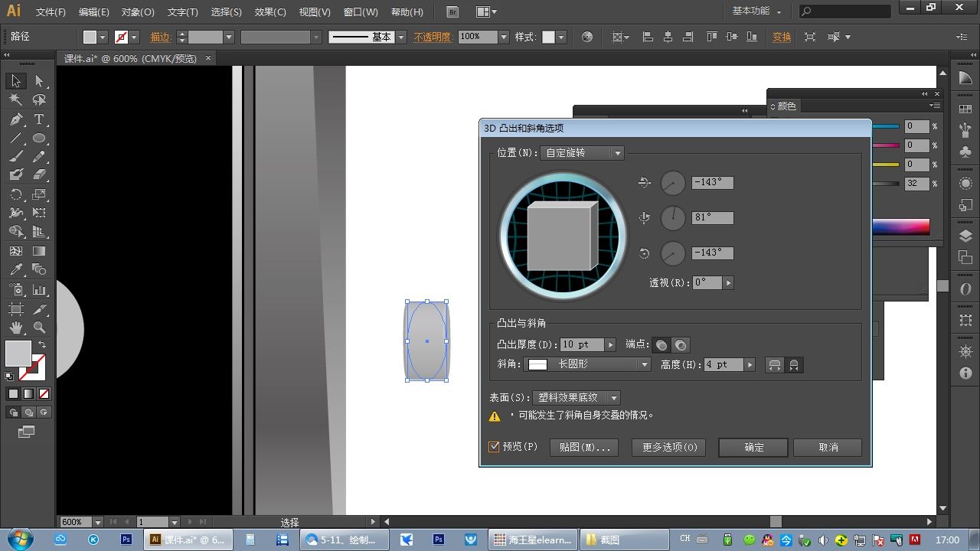The height and width of the screenshot is (551, 980).
Task: Click the Photoshop icon in Windows taskbar
Action: (126, 540)
